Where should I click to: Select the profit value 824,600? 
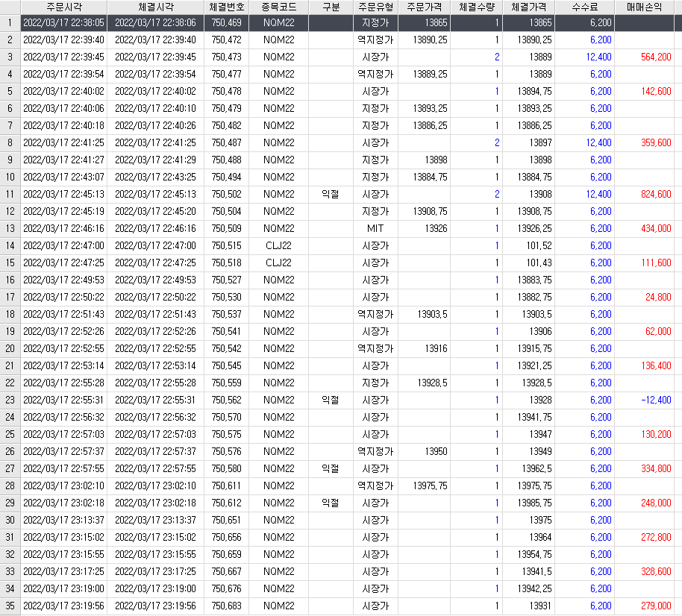click(x=656, y=195)
